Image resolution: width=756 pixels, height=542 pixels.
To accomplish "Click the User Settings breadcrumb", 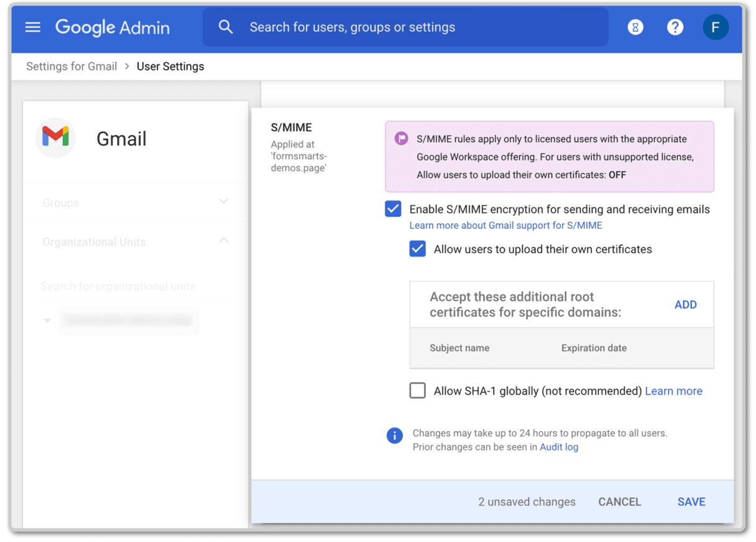I will coord(170,67).
